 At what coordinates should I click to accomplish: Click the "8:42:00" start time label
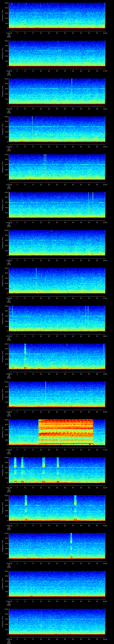click(x=9, y=525)
